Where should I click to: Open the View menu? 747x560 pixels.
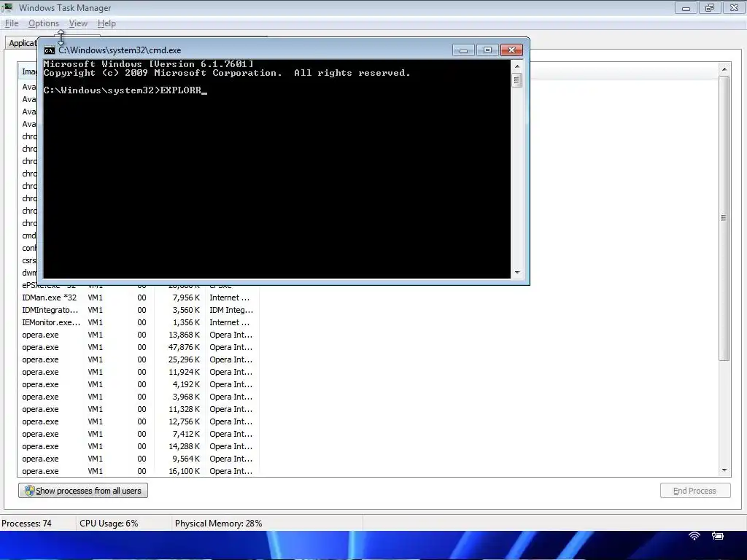[x=78, y=23]
